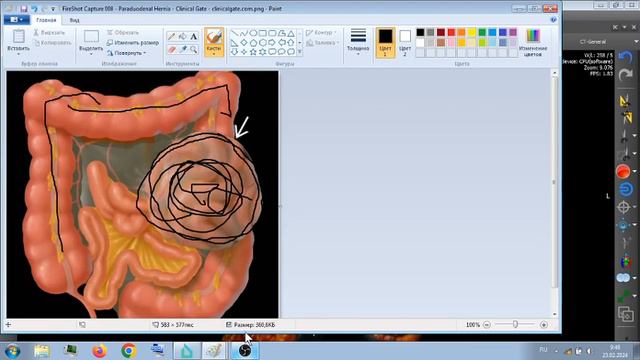Open Firefox from the taskbar
The width and height of the screenshot is (640, 360).
(x=99, y=351)
